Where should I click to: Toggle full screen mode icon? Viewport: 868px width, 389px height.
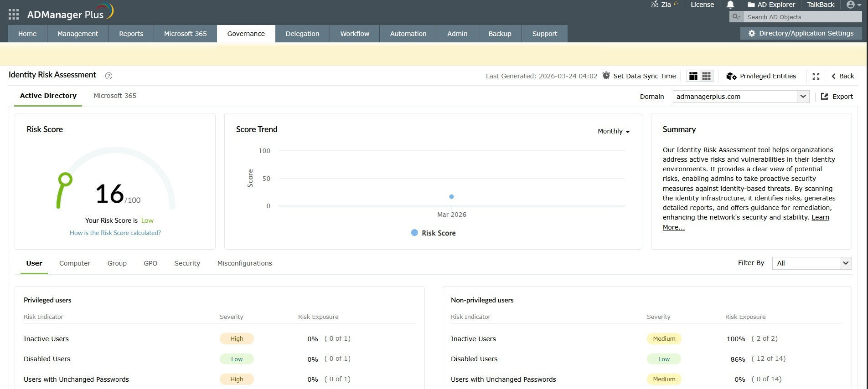pyautogui.click(x=816, y=76)
